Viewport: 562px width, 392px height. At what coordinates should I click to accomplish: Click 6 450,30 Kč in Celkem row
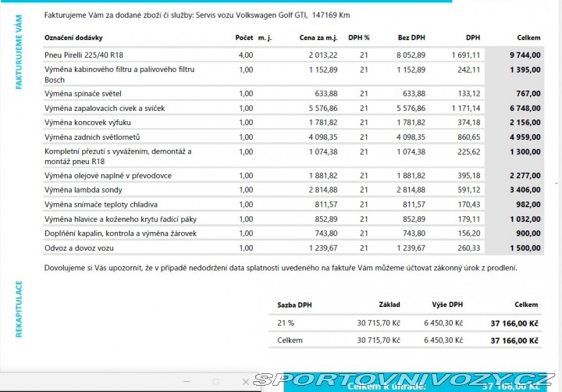(443, 340)
